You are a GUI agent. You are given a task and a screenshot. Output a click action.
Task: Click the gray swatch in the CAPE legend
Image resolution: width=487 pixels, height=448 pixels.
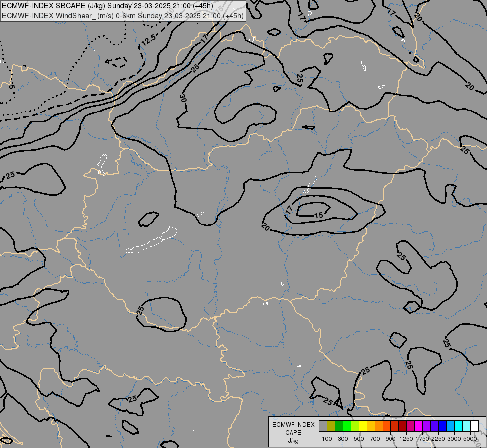tap(323, 426)
